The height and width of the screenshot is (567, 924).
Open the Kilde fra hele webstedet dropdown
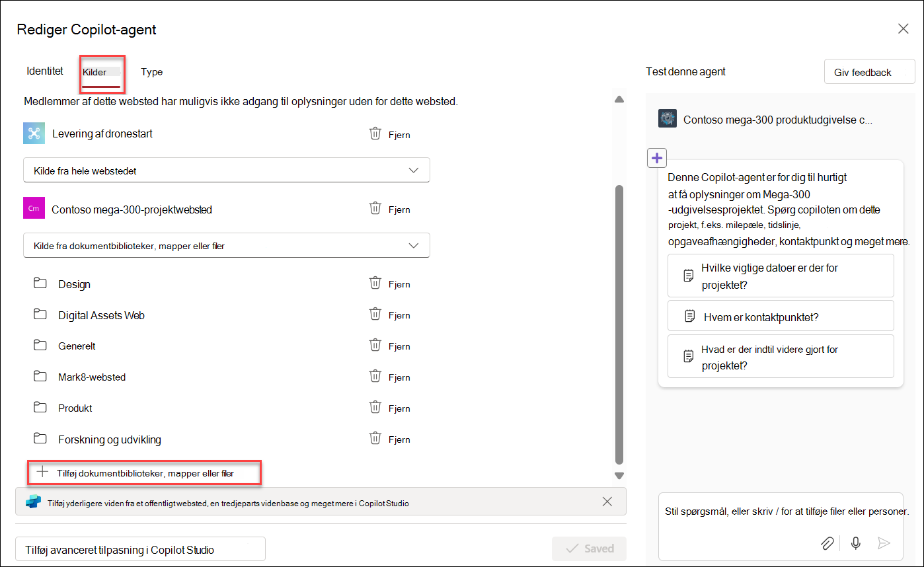click(x=227, y=170)
